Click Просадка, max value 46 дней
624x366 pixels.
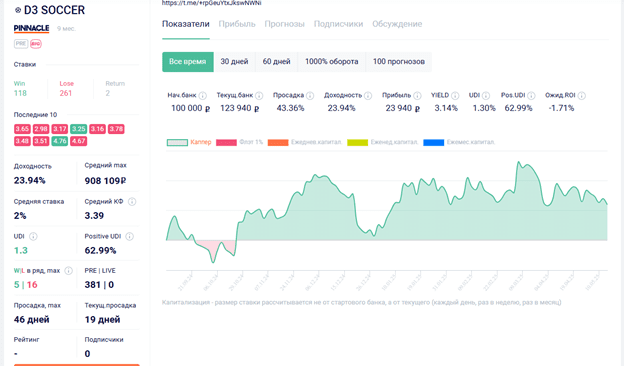[31, 319]
